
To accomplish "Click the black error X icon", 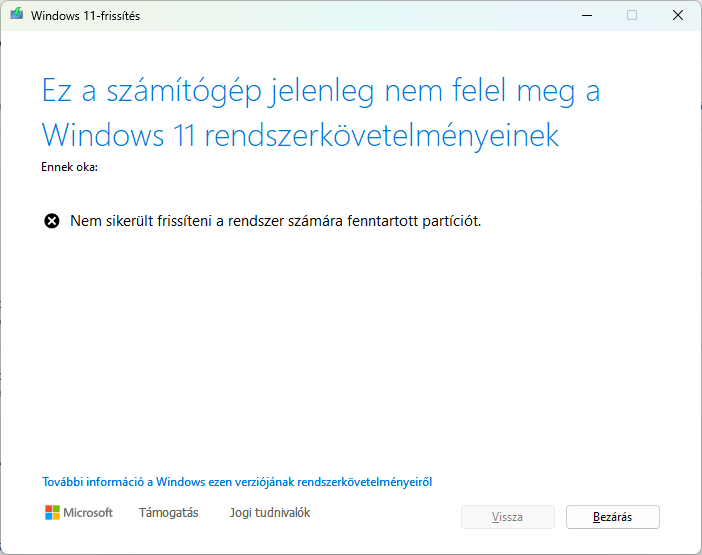I will coord(51,221).
